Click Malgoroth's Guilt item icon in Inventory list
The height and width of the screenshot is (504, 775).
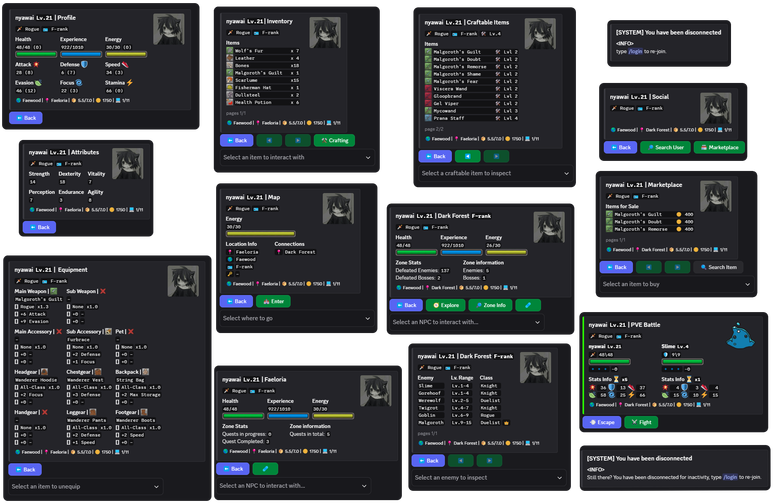pos(230,71)
